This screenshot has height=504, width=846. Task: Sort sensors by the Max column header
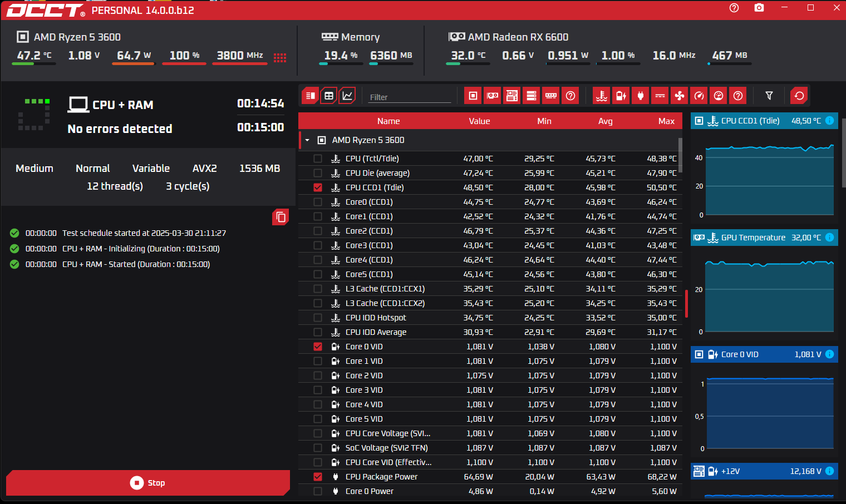click(666, 121)
